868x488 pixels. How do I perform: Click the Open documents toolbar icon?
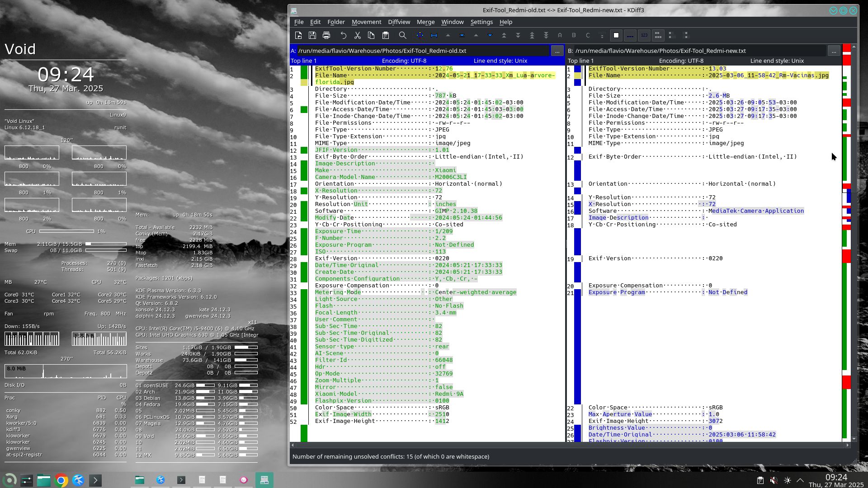[x=298, y=35]
